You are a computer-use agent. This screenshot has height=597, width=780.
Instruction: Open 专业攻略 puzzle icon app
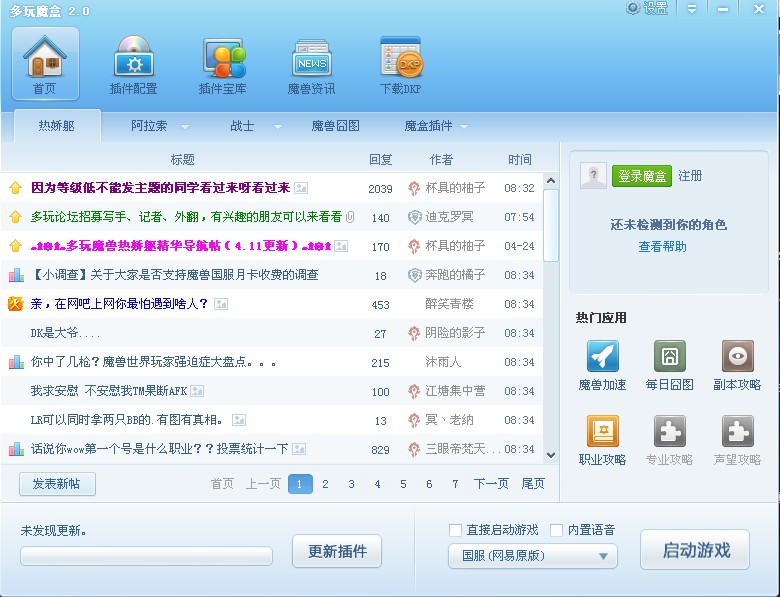pyautogui.click(x=670, y=431)
